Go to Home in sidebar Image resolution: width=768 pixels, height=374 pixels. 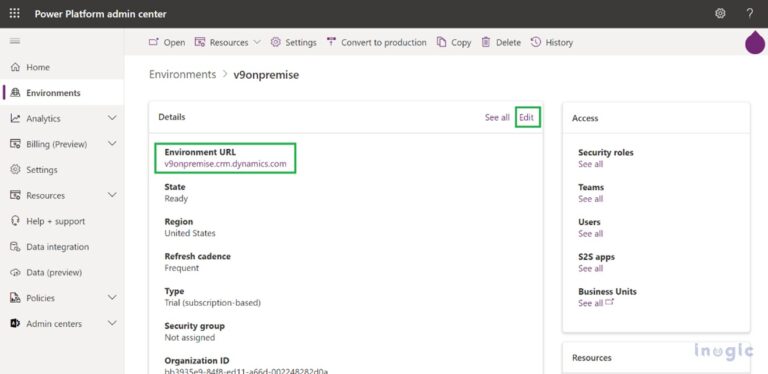pos(38,68)
